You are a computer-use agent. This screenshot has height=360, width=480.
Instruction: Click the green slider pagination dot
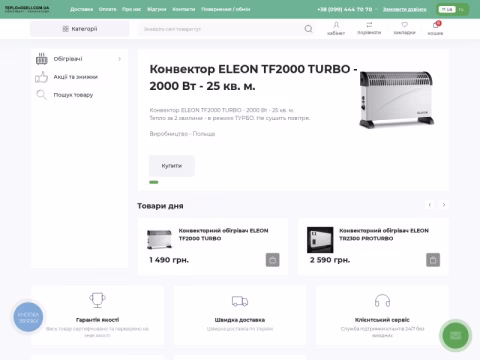(154, 182)
